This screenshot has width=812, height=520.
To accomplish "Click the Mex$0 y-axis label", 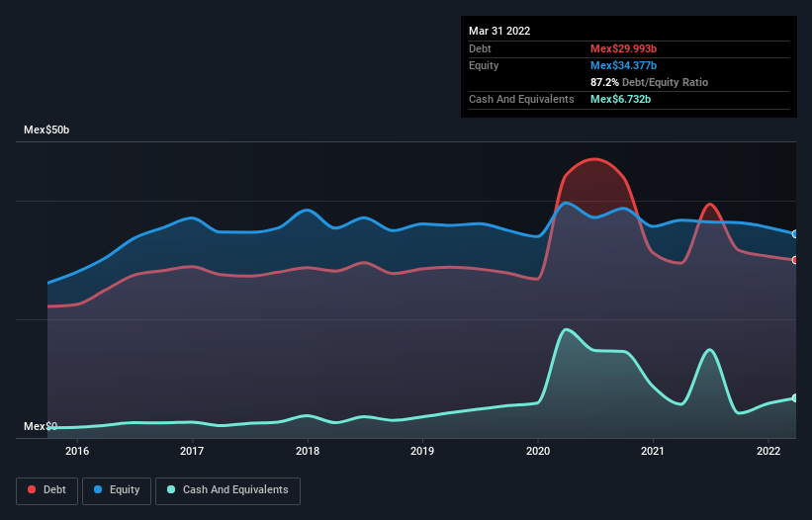I will pos(41,426).
